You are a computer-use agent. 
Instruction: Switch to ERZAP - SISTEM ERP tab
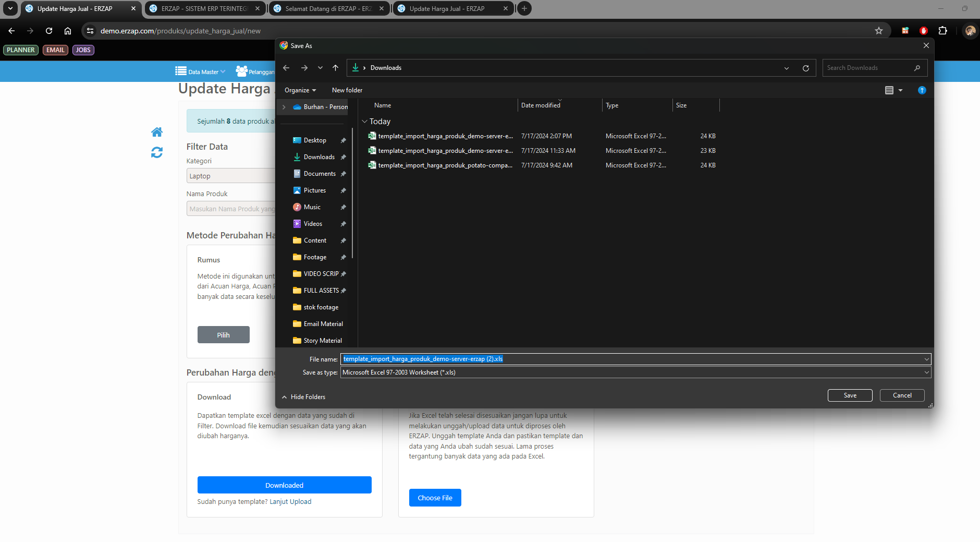click(204, 9)
